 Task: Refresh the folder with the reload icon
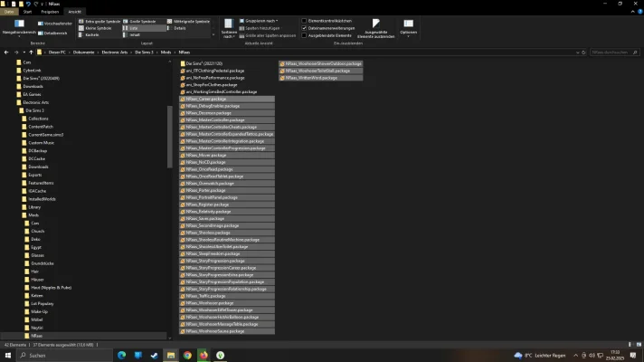click(583, 52)
